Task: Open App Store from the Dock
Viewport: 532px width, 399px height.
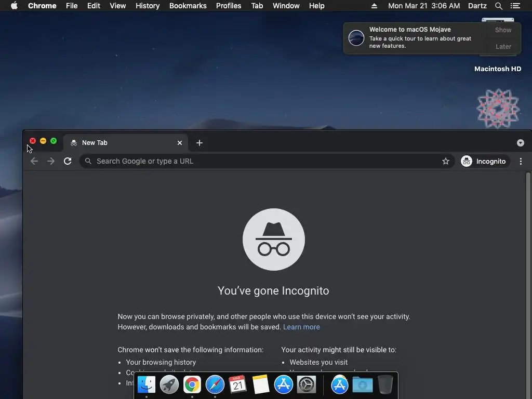Action: tap(283, 385)
